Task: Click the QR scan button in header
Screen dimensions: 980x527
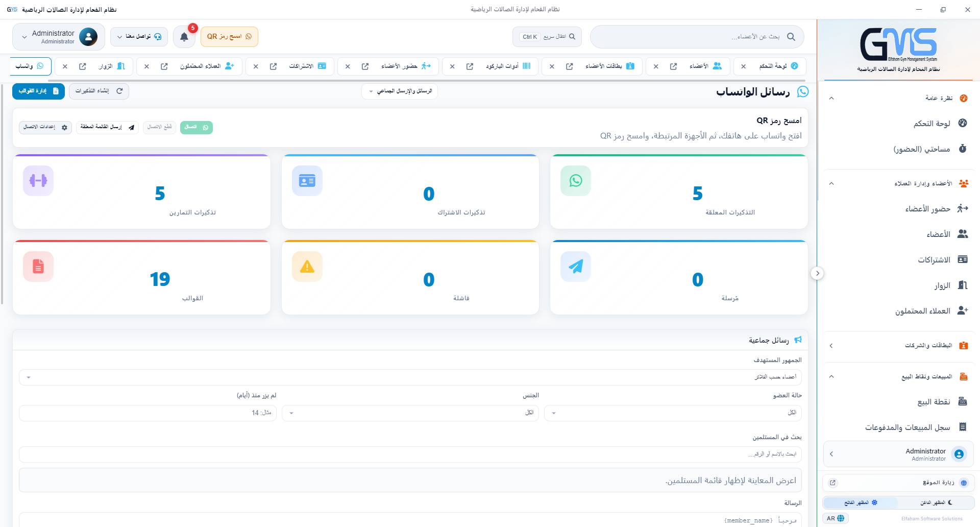Action: (x=229, y=37)
